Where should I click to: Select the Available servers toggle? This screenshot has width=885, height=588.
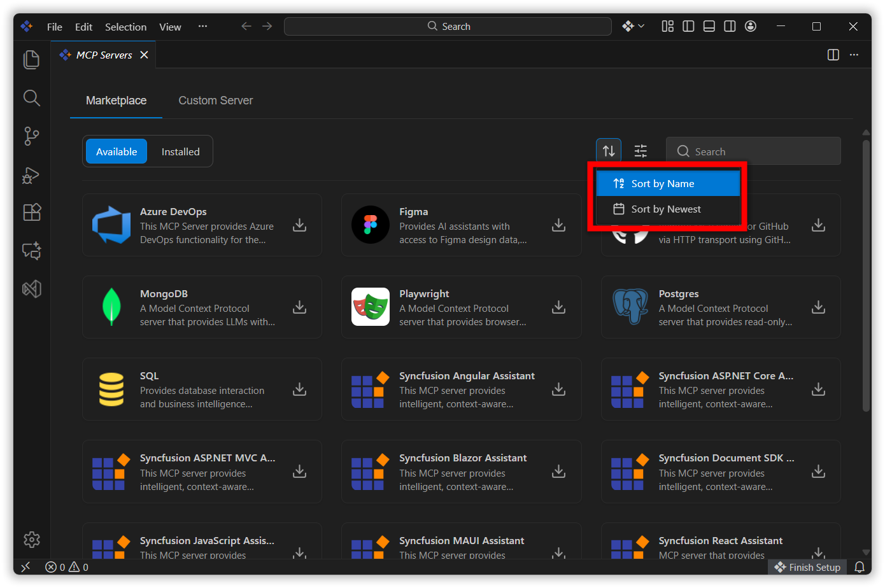pos(117,151)
